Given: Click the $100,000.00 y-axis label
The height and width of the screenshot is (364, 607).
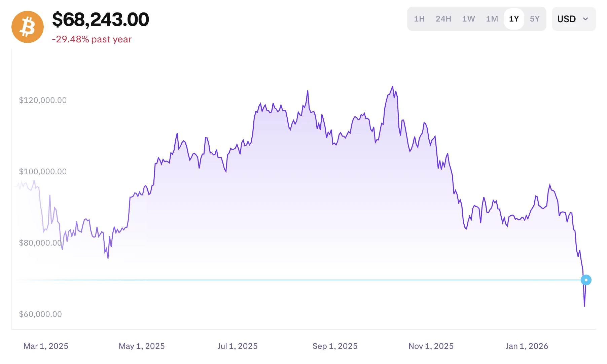Looking at the screenshot, I should [43, 172].
